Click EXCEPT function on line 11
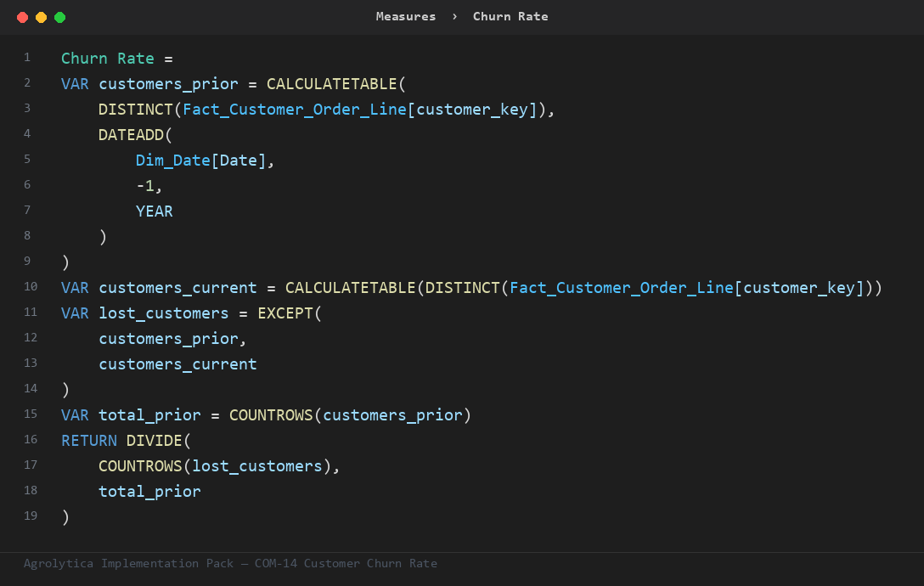This screenshot has height=586, width=924. pyautogui.click(x=285, y=313)
